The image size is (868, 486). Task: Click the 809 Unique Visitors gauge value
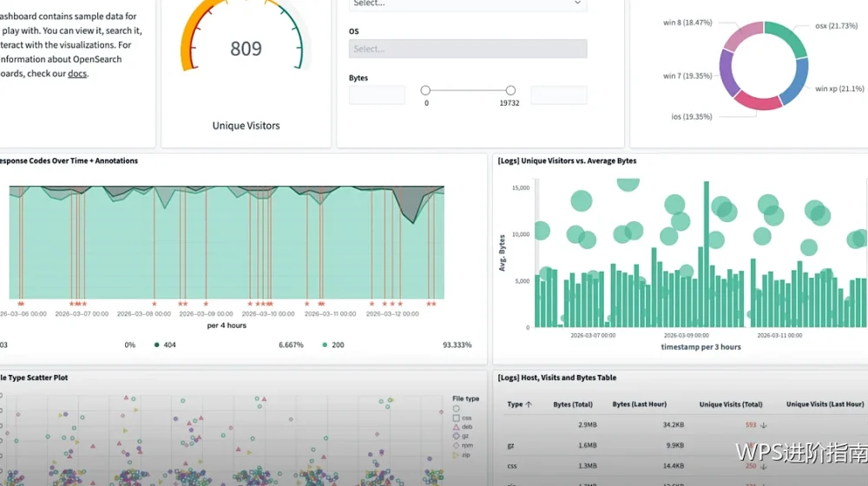(246, 49)
